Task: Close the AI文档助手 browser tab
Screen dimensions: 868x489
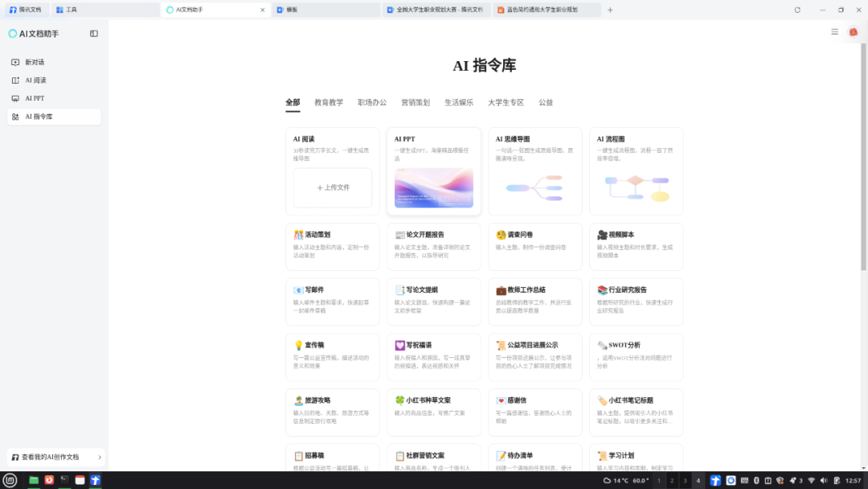Action: click(x=262, y=10)
